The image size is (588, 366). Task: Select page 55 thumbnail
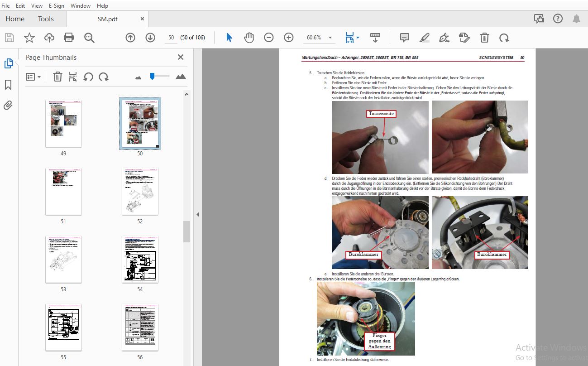coord(63,327)
